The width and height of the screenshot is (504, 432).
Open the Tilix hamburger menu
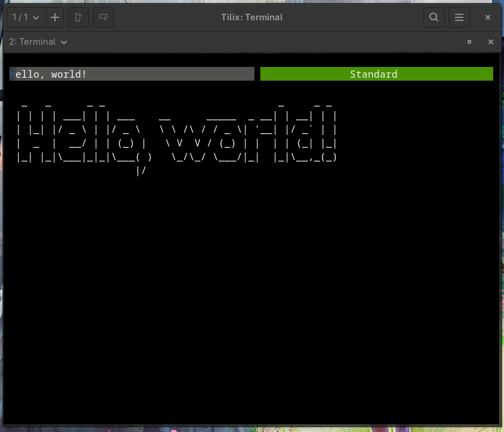tap(459, 17)
